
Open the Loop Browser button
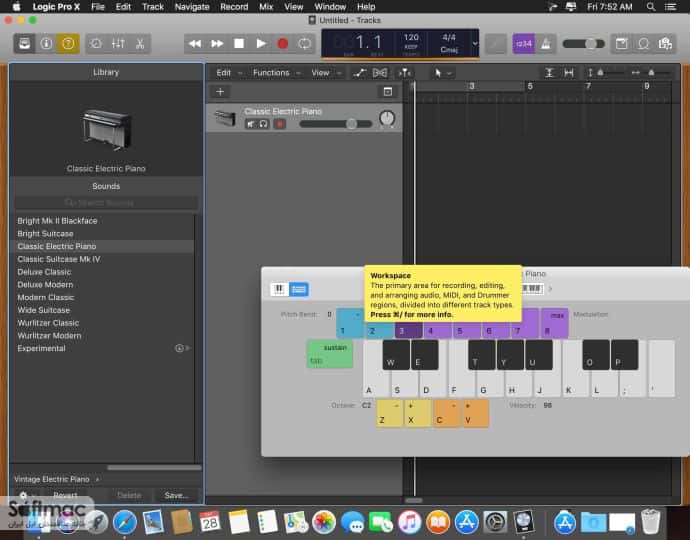pyautogui.click(x=643, y=44)
